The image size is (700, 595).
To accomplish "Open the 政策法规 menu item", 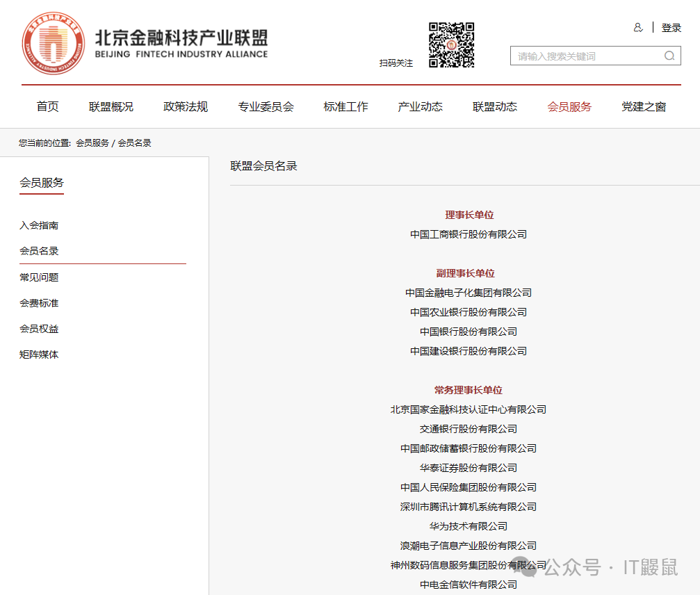I will [x=186, y=106].
